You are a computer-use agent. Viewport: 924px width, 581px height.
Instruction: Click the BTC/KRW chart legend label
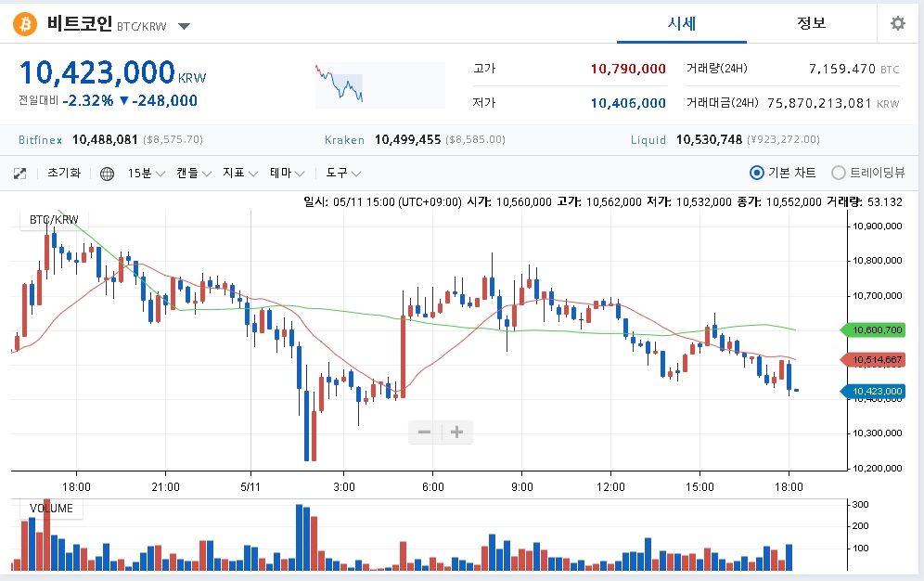(x=54, y=220)
